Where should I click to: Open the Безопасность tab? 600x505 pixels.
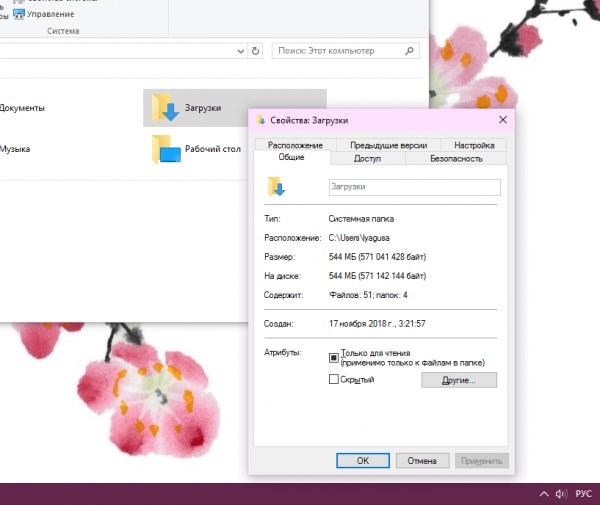(x=456, y=158)
